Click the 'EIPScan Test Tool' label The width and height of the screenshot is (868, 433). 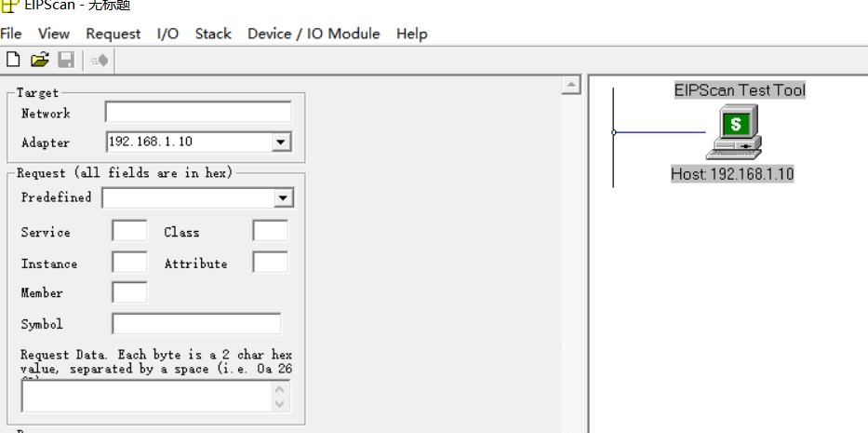tap(740, 89)
